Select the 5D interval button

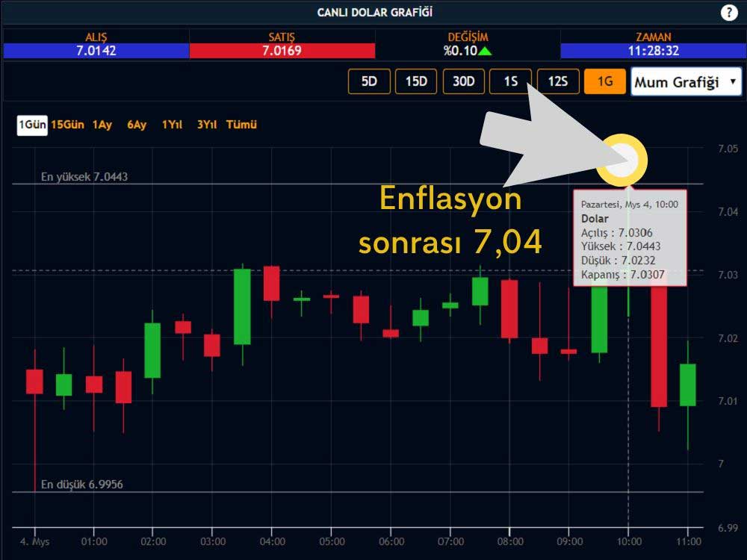click(x=369, y=81)
